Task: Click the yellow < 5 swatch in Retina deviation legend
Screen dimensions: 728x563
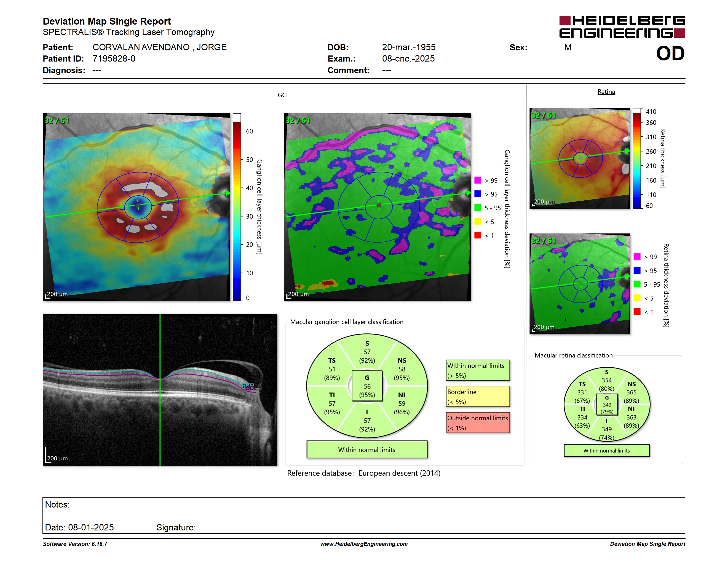Action: [637, 298]
